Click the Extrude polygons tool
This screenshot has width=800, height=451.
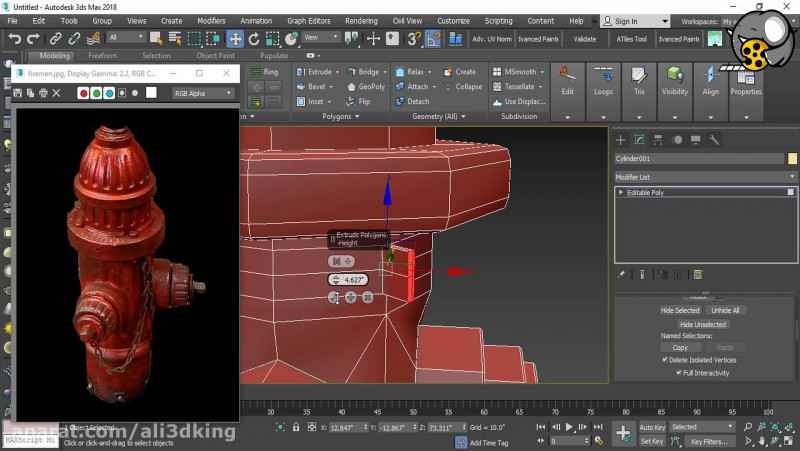click(x=315, y=72)
